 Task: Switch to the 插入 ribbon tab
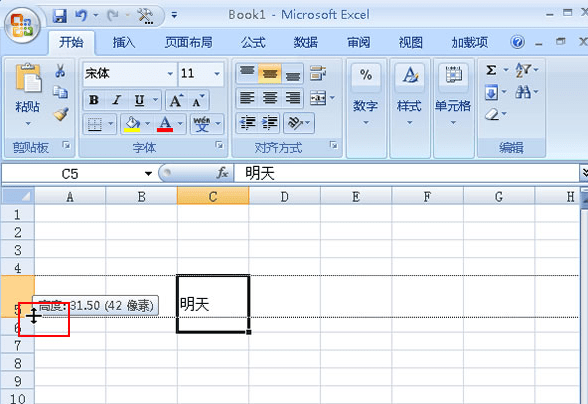[x=124, y=42]
